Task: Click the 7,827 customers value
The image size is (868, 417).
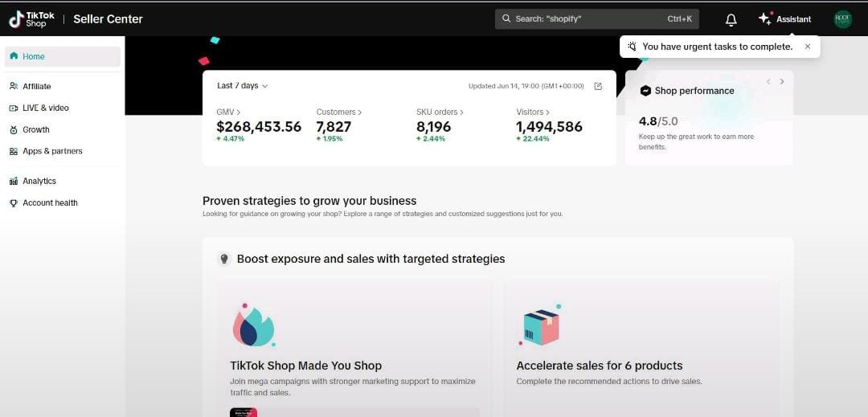Action: (x=334, y=127)
